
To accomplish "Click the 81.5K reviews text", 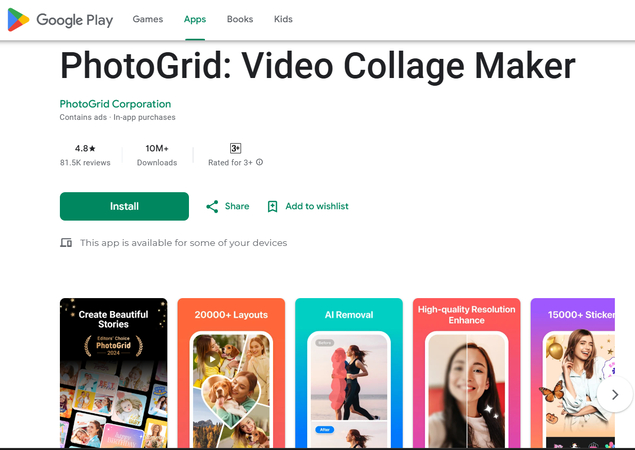I will [85, 163].
